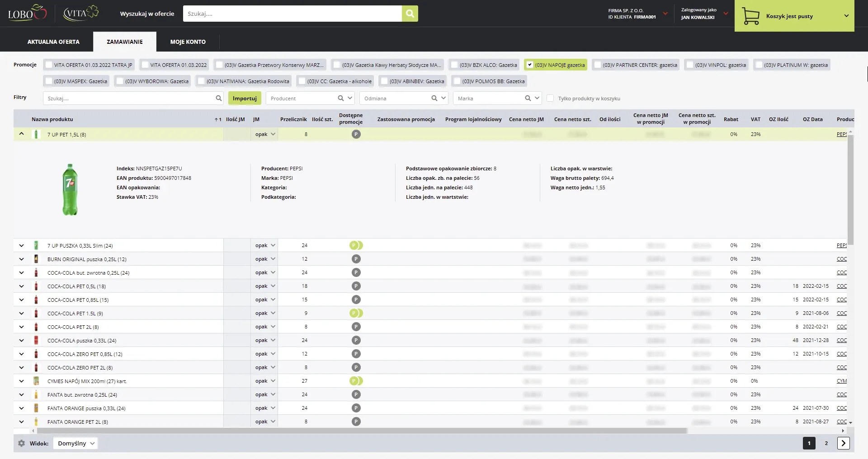The height and width of the screenshot is (459, 868).
Task: Enable VITA OFERTA 01.03.2022 TATRA JP promotion
Action: pos(49,65)
